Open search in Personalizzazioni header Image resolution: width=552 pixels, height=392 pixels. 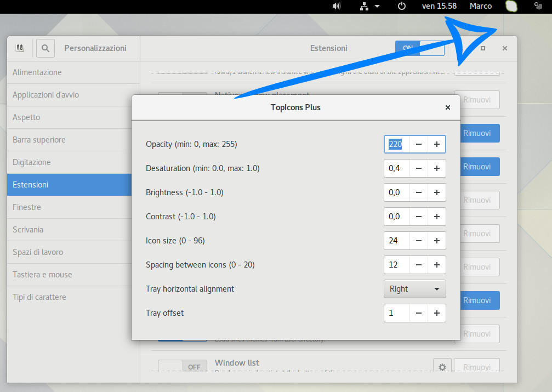[x=45, y=48]
